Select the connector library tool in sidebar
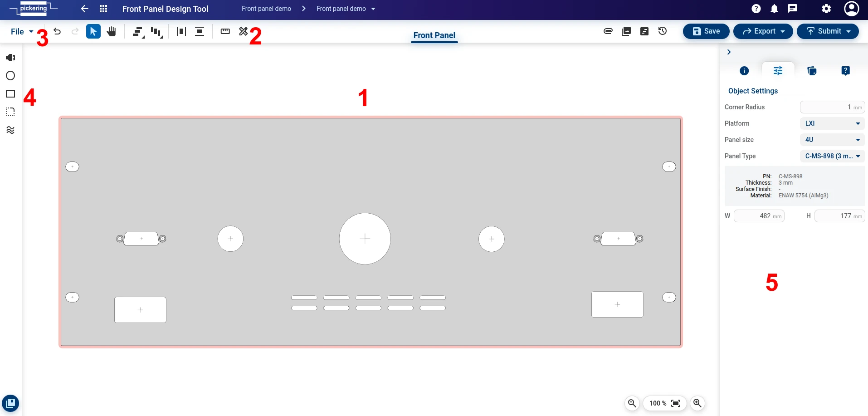Screen dimensions: 868x416 (x=10, y=58)
